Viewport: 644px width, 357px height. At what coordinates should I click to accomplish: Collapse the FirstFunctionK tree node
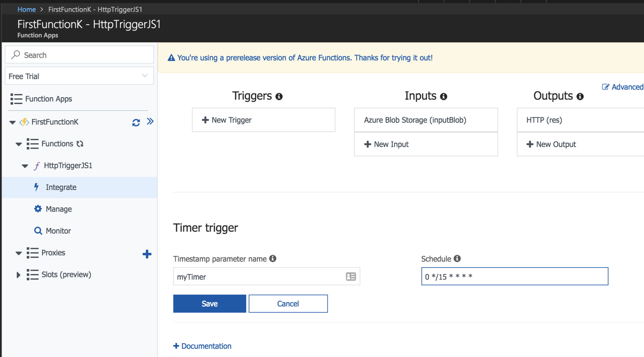click(12, 122)
